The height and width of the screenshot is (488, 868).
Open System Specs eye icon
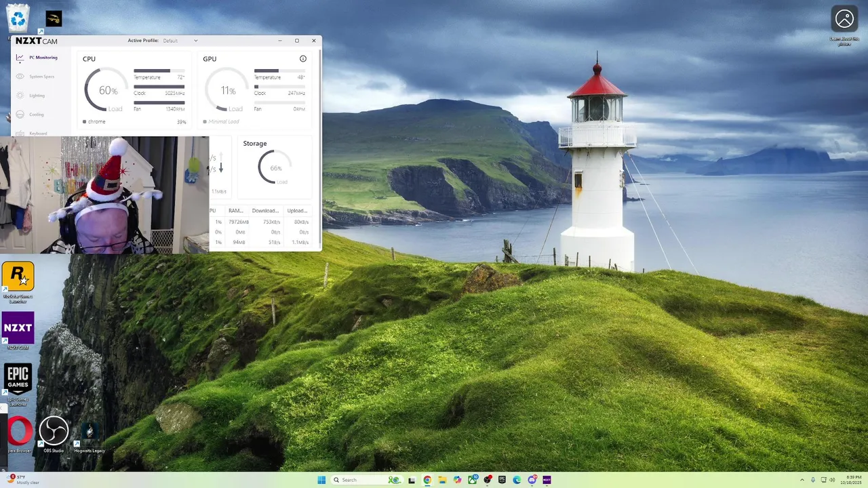coord(20,77)
